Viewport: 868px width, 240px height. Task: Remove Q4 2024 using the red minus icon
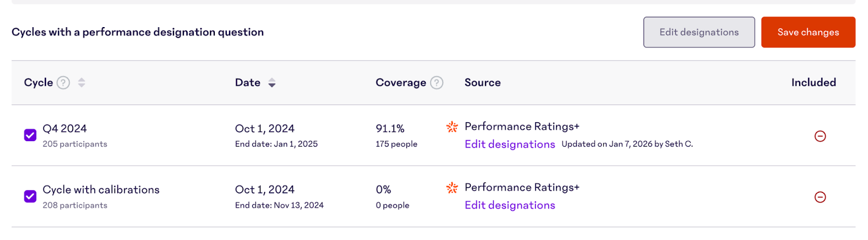pos(820,136)
